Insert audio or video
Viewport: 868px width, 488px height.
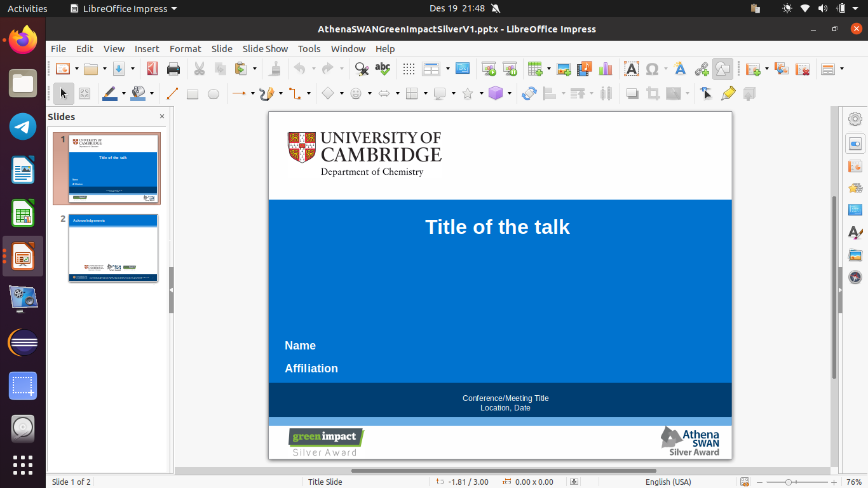(585, 69)
